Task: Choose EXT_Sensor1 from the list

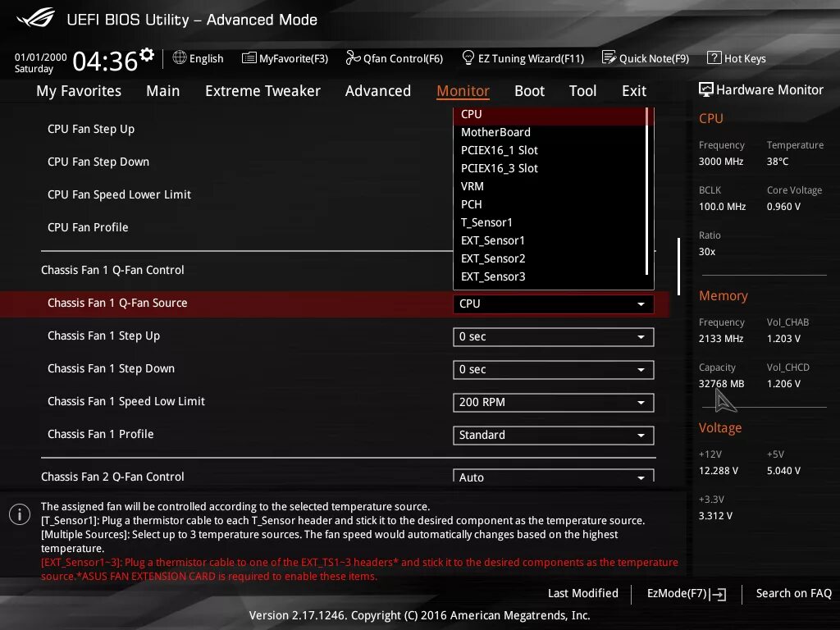Action: (x=550, y=241)
